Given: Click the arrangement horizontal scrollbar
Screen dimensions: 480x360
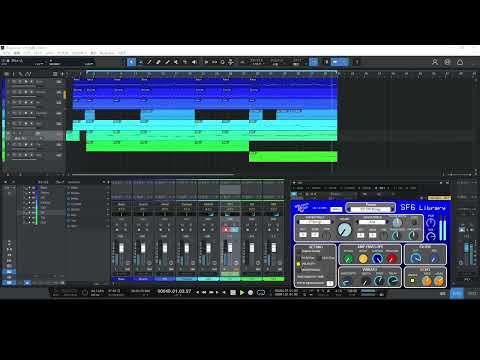Looking at the screenshot, I should pos(153,174).
